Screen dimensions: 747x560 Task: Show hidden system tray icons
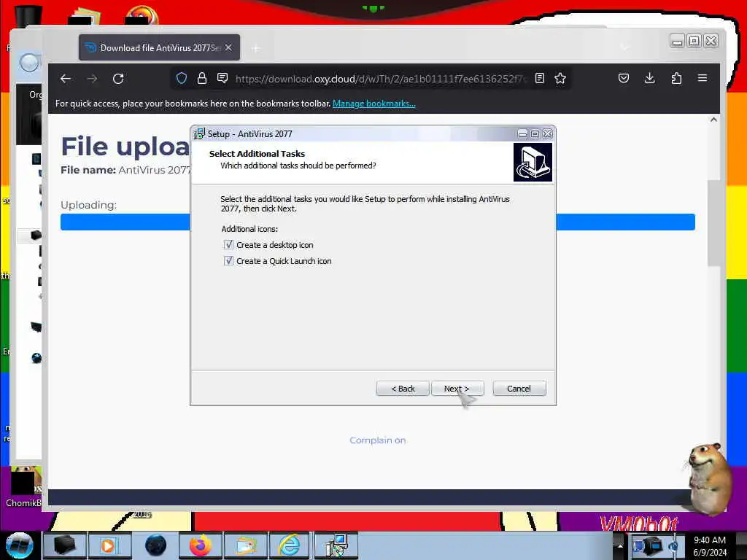[620, 546]
